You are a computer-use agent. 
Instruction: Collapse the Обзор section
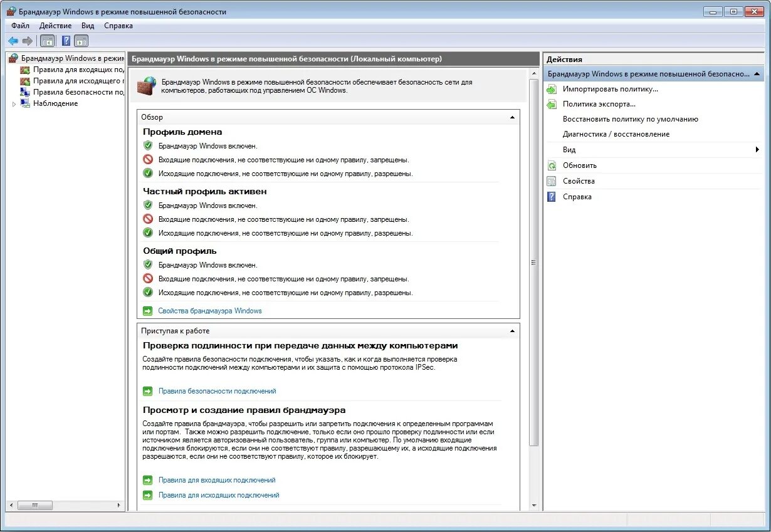(512, 117)
